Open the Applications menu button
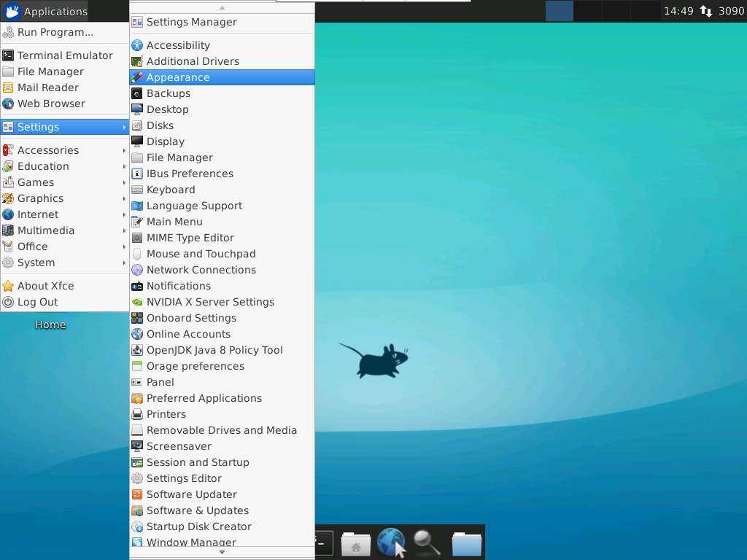 45,11
